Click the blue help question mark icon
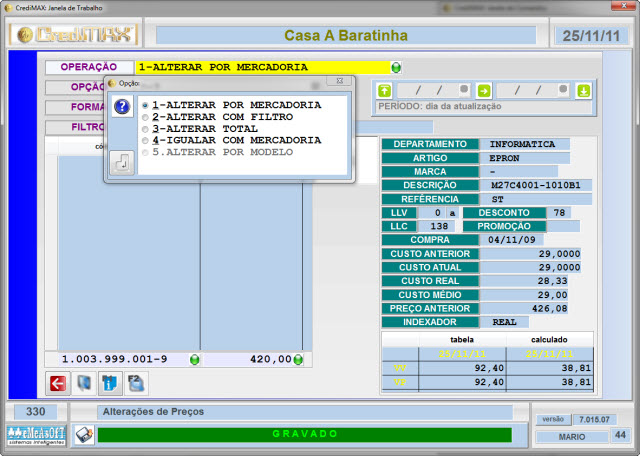This screenshot has width=640, height=456. pyautogui.click(x=121, y=107)
